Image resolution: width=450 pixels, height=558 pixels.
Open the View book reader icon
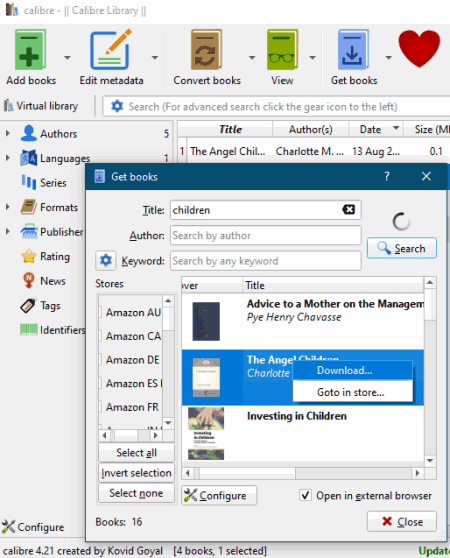(282, 49)
